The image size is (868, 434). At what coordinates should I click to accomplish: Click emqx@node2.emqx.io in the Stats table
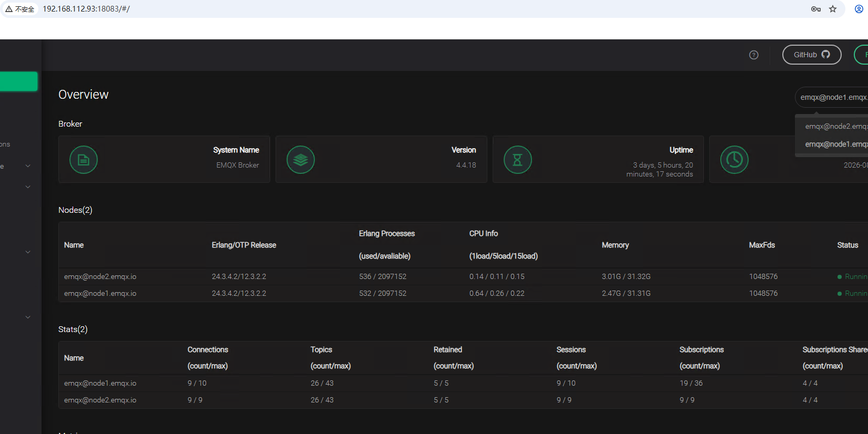point(100,400)
